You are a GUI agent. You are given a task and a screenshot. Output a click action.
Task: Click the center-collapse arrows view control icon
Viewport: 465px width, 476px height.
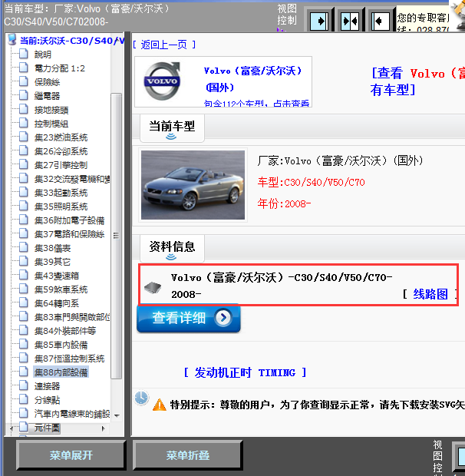coord(349,21)
